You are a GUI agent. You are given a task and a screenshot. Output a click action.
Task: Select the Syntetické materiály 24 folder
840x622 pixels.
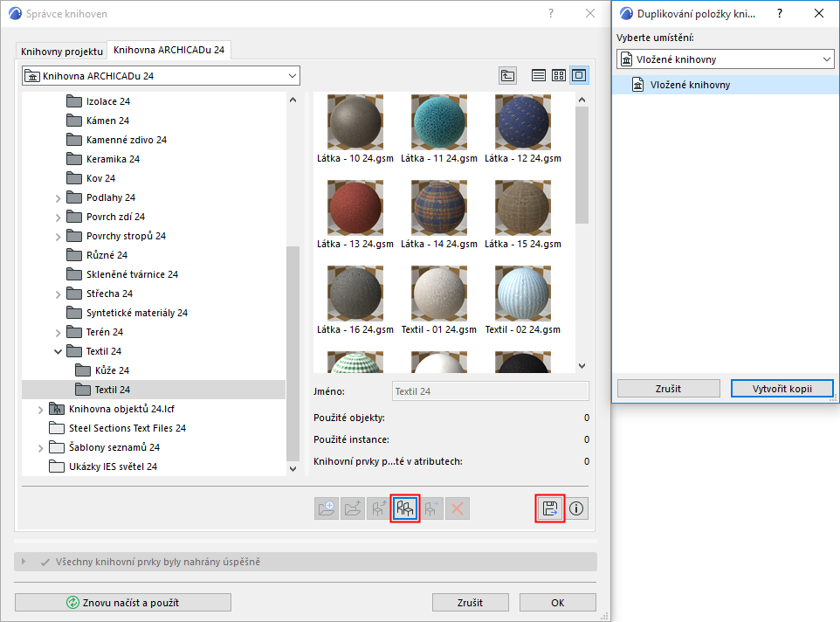click(x=127, y=313)
